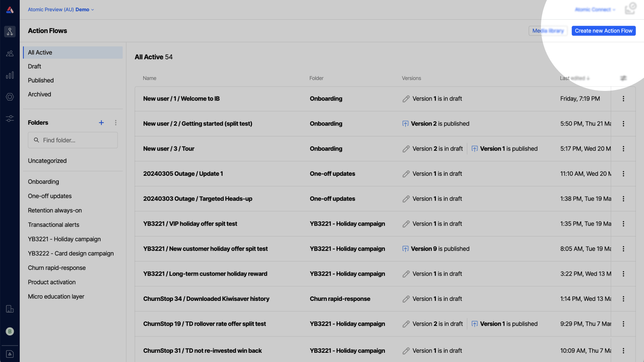
Task: Click the Name column header
Action: 150,78
